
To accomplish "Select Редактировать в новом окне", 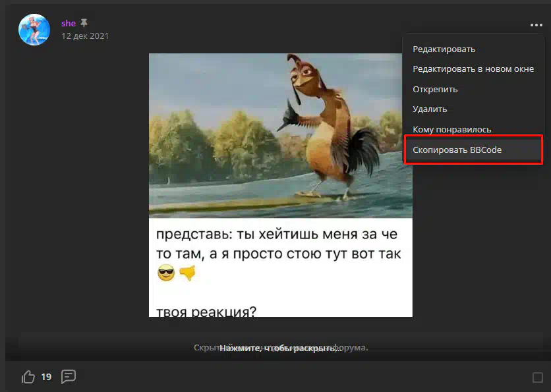I will (473, 69).
